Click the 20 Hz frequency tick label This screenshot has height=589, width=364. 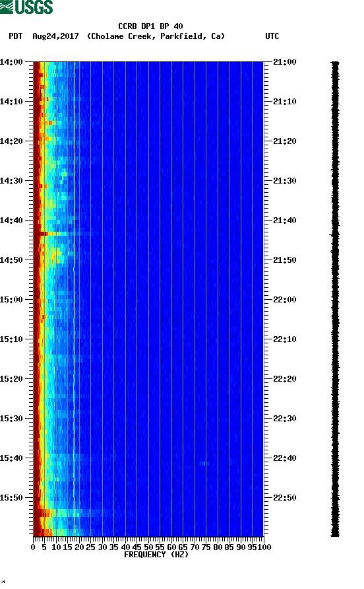tap(79, 547)
